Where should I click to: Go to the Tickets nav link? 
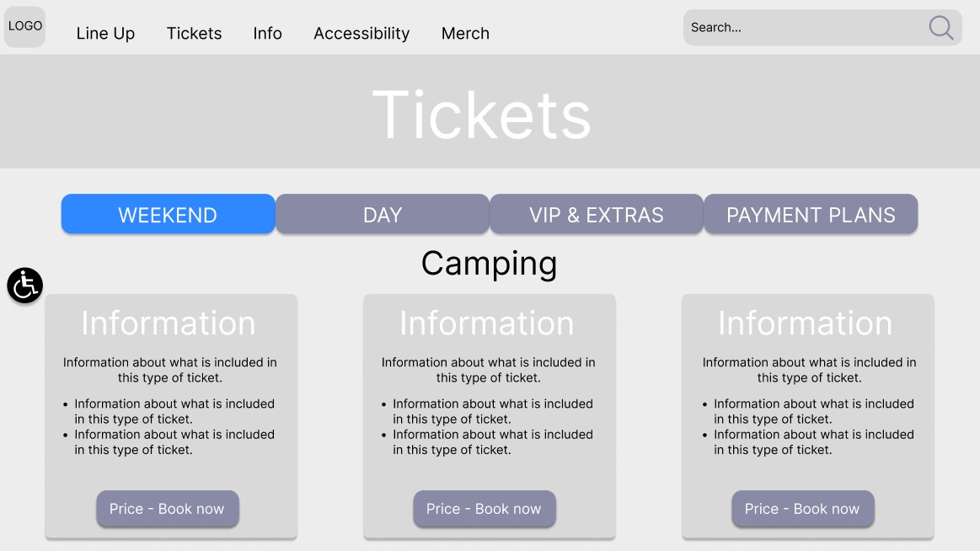coord(194,34)
